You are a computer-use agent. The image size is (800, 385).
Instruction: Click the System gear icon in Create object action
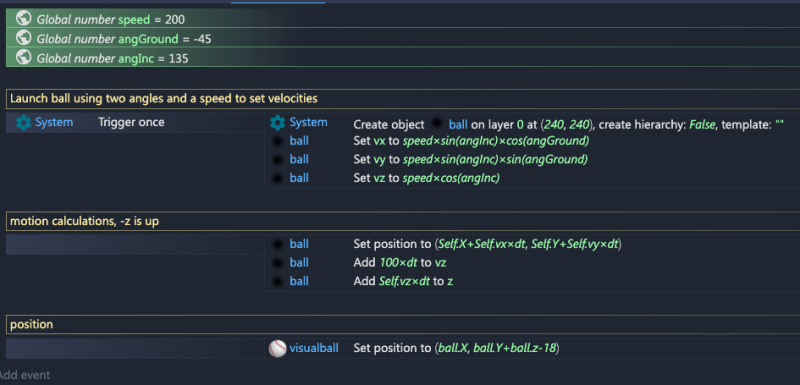(x=278, y=122)
